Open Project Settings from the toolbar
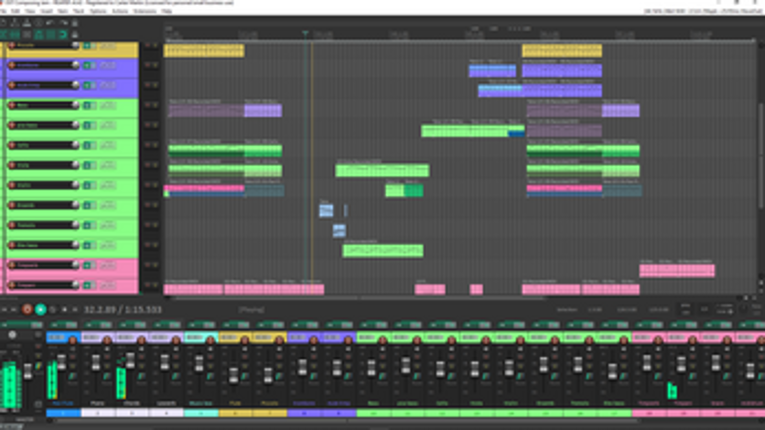Screen dimensions: 765x430 [x=39, y=22]
